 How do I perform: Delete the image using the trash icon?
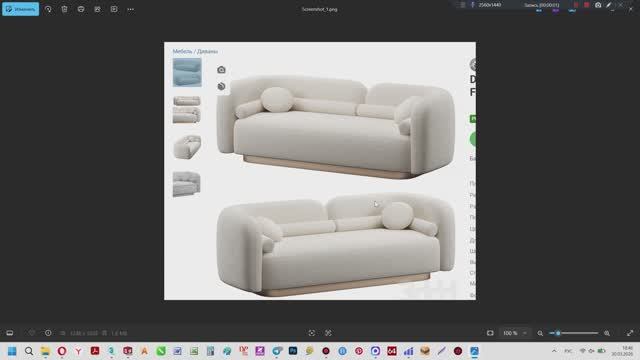pyautogui.click(x=64, y=9)
